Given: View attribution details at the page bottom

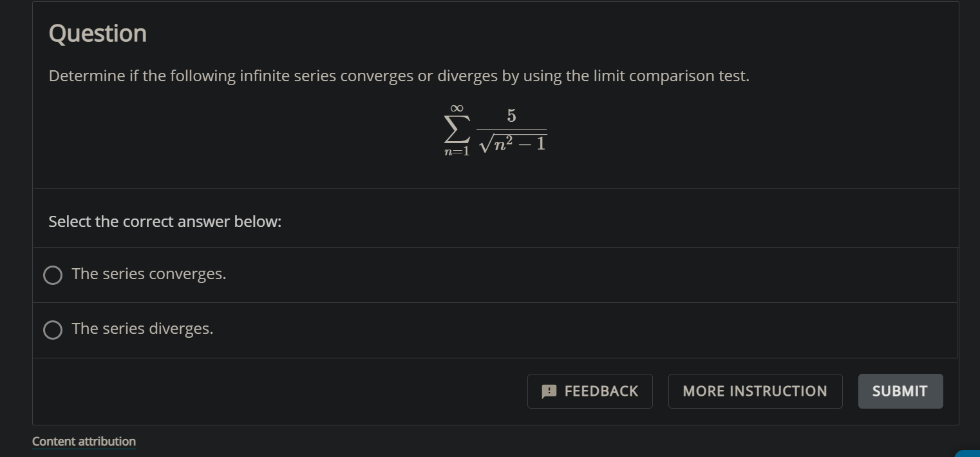Looking at the screenshot, I should tap(84, 441).
